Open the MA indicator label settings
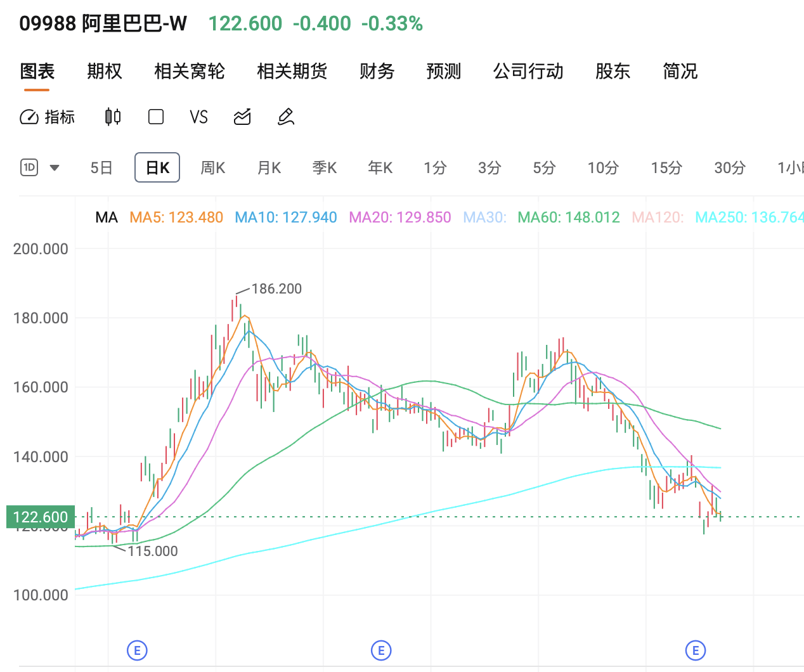 tap(107, 217)
